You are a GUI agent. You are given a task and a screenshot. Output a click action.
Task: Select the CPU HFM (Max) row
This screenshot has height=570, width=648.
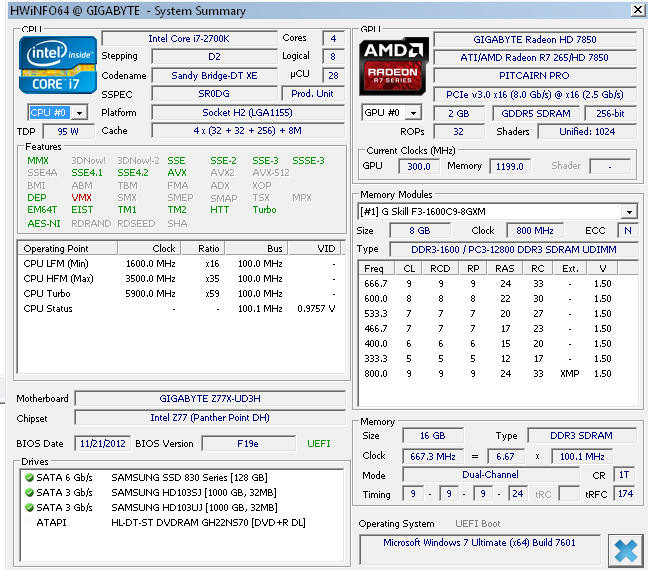point(180,279)
